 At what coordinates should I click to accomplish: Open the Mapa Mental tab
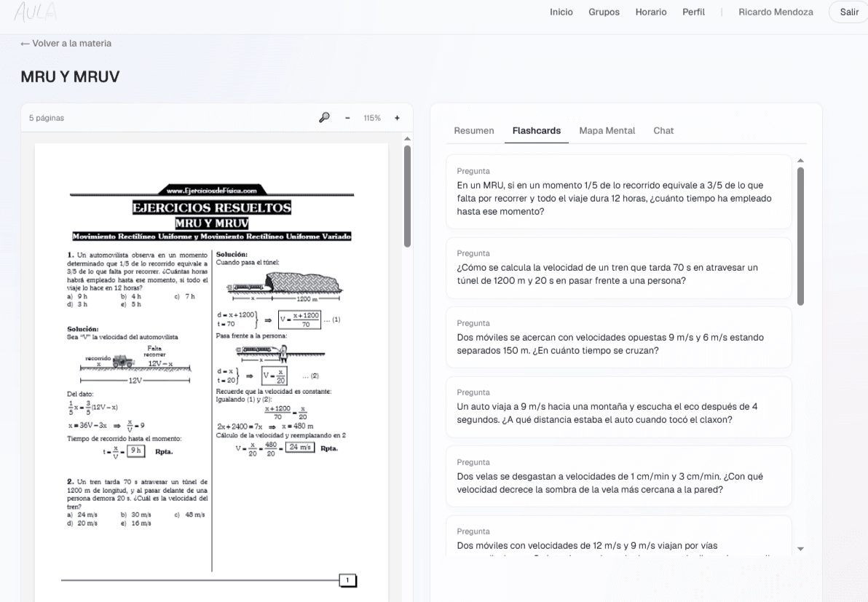click(x=607, y=130)
